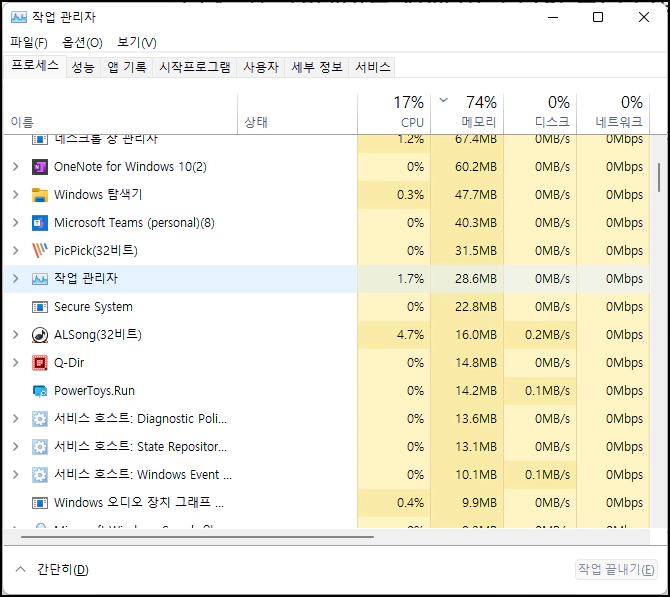
Task: Expand the Q-Dir process group
Action: click(16, 363)
